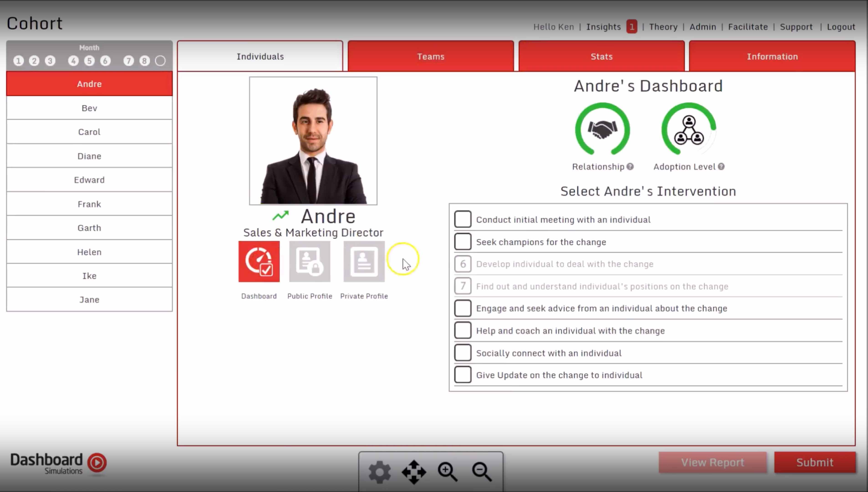Screen dimensions: 868x492
Task: Click the Settings gear icon
Action: tap(380, 472)
